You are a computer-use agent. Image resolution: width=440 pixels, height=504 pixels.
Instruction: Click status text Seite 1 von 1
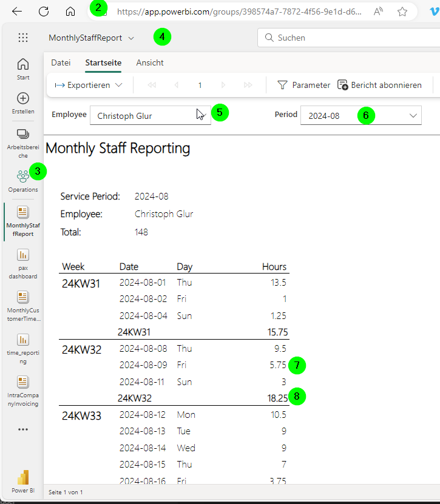coord(66,492)
